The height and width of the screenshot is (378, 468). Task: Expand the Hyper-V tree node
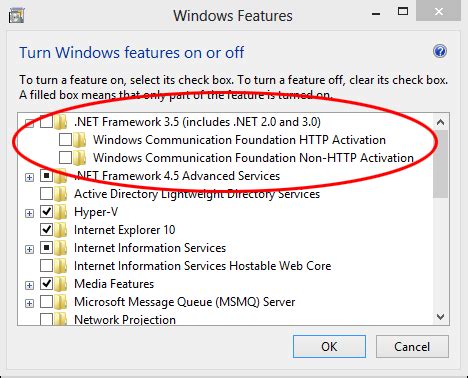(29, 213)
